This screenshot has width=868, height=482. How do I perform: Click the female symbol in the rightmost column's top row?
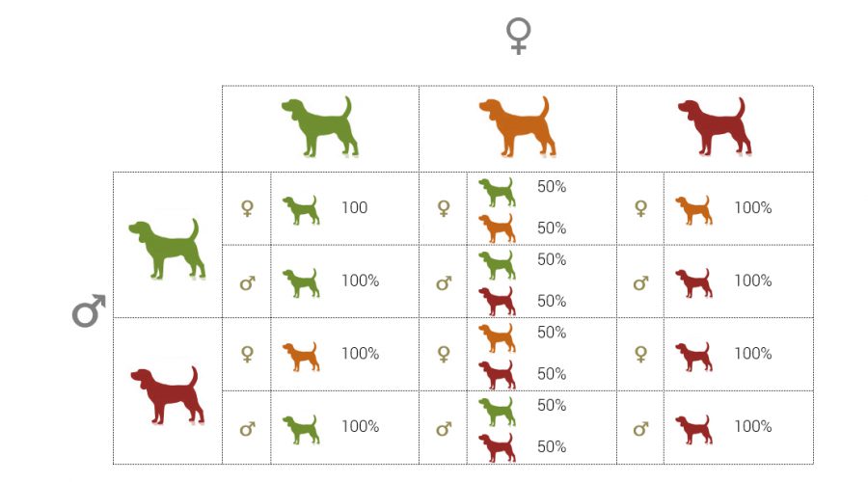tap(640, 208)
